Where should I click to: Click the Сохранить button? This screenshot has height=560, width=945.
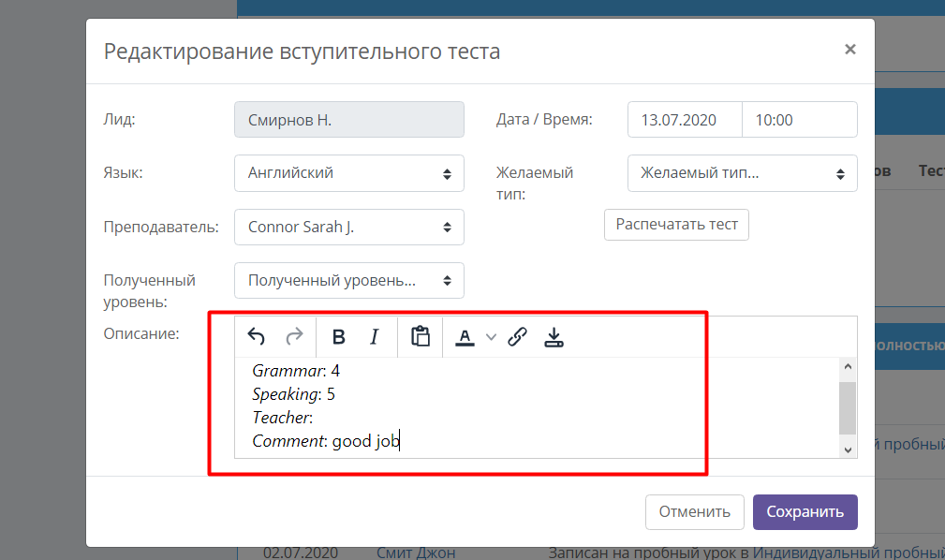pyautogui.click(x=805, y=512)
